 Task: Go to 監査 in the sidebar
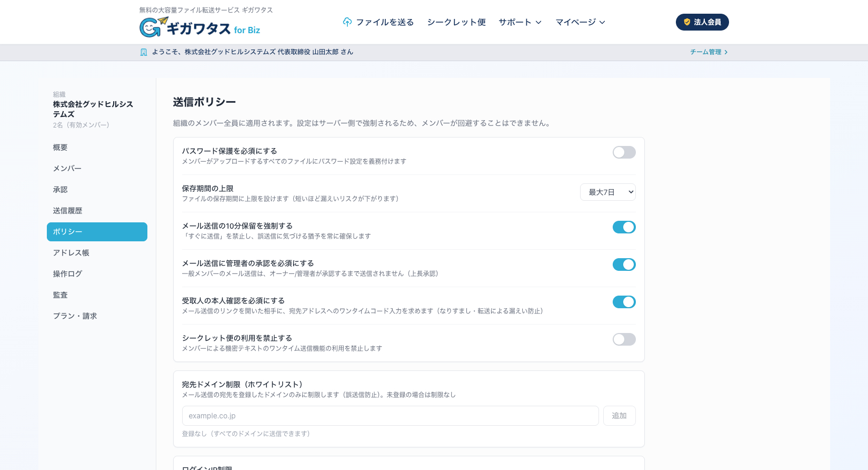(x=97, y=295)
